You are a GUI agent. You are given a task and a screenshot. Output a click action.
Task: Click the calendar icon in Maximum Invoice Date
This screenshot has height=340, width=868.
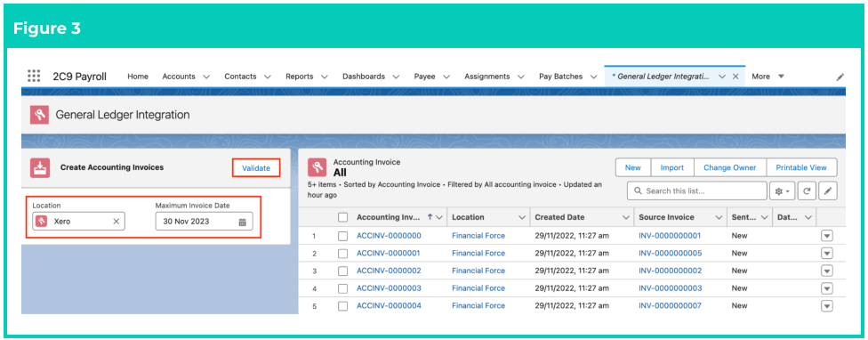pyautogui.click(x=243, y=222)
